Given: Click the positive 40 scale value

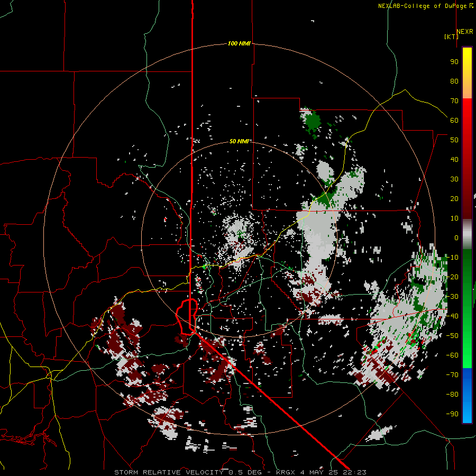Looking at the screenshot, I should [454, 160].
